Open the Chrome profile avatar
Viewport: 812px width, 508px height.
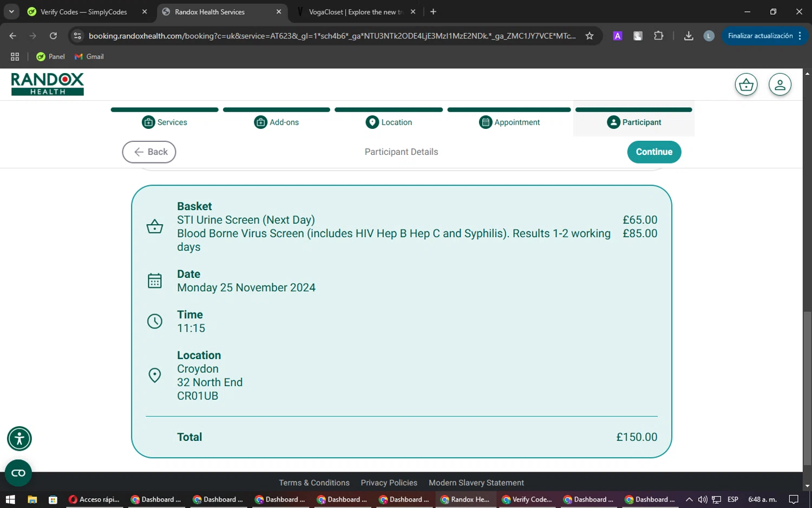click(x=709, y=36)
